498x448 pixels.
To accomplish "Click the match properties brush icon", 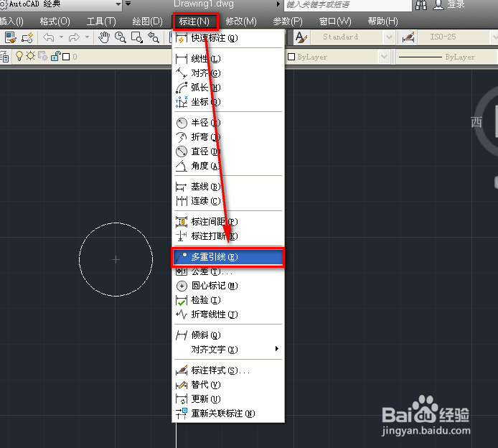I will coord(11,37).
